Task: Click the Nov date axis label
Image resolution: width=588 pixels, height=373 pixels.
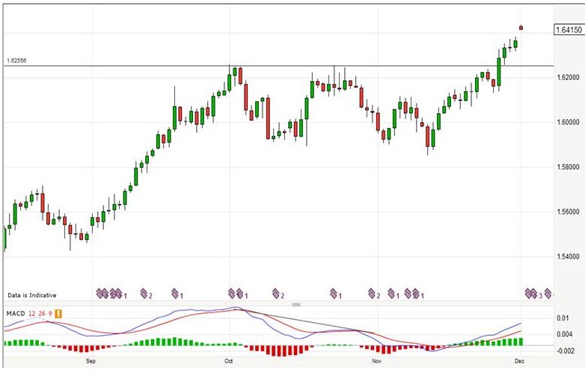Action: pyautogui.click(x=377, y=361)
